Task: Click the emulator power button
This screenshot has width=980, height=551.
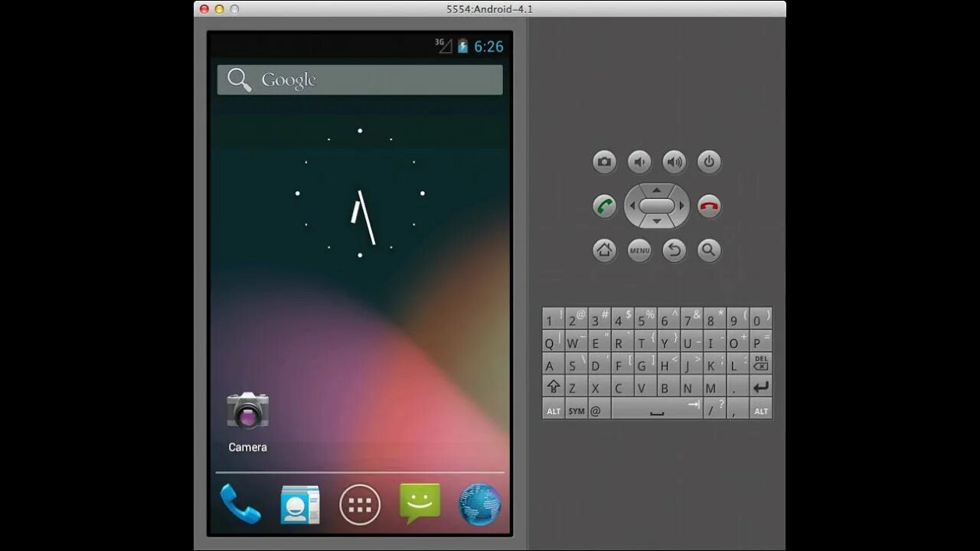Action: click(x=709, y=161)
